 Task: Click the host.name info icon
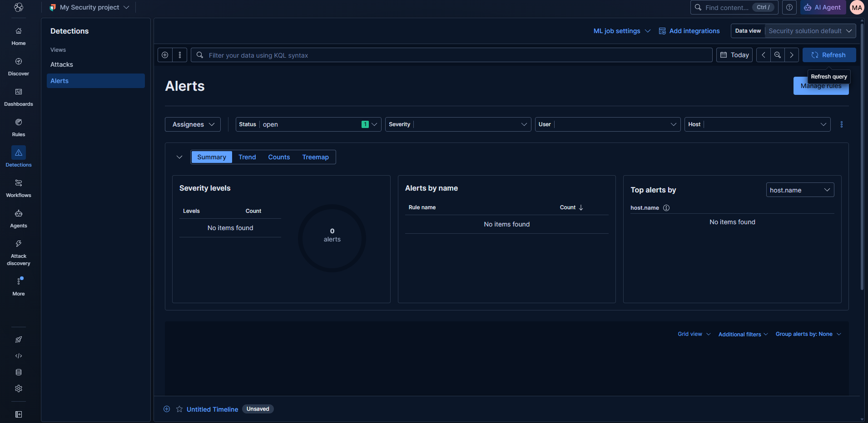coord(666,208)
